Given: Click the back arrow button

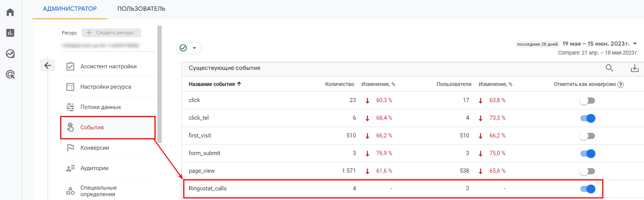Looking at the screenshot, I should click(x=48, y=65).
